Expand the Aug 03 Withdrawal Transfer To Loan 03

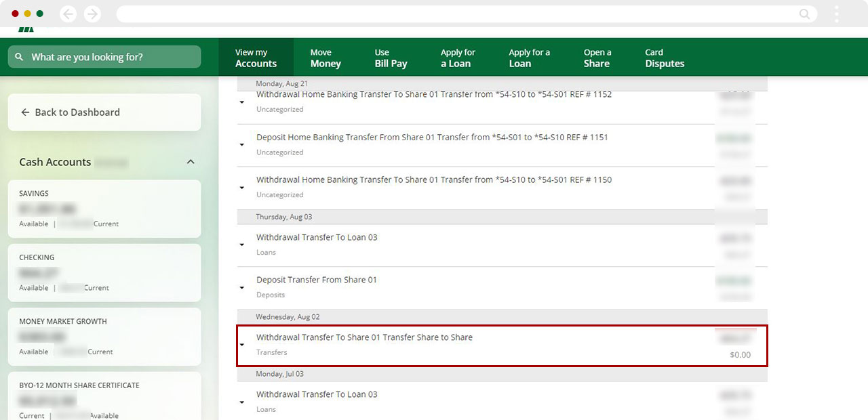(242, 245)
